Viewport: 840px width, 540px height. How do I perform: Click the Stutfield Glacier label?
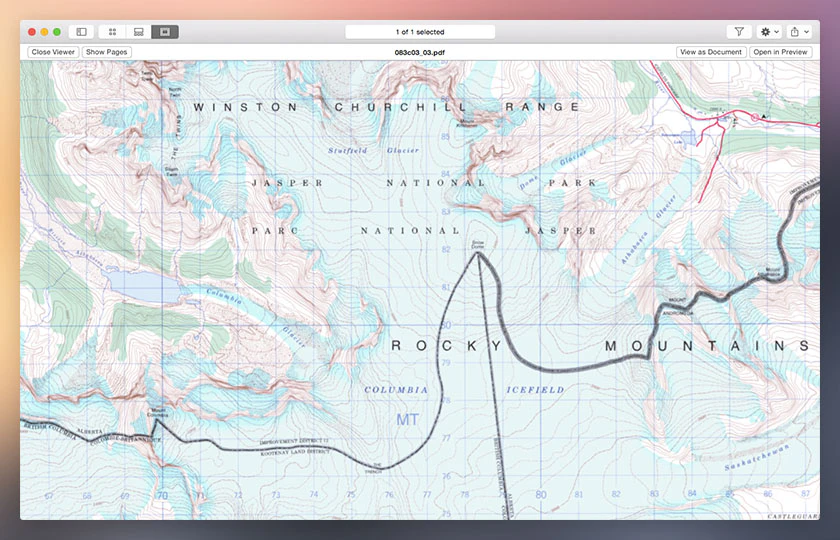click(x=373, y=151)
